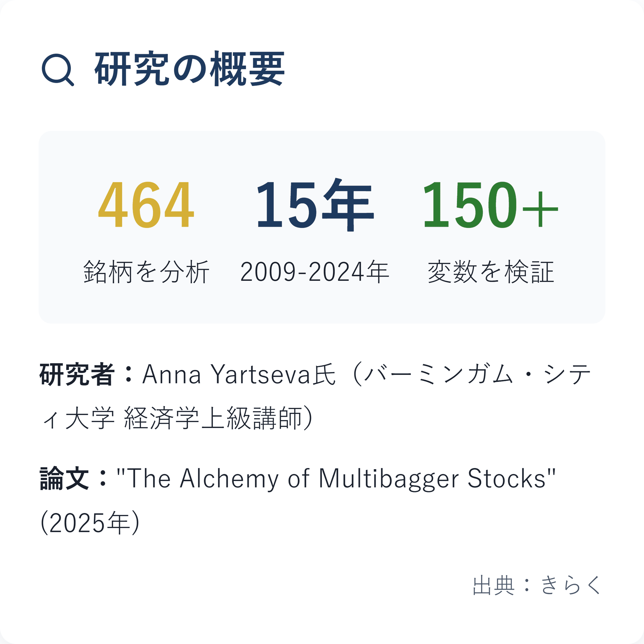The width and height of the screenshot is (644, 644).
Task: Select the 変数を検証 label
Action: click(491, 272)
